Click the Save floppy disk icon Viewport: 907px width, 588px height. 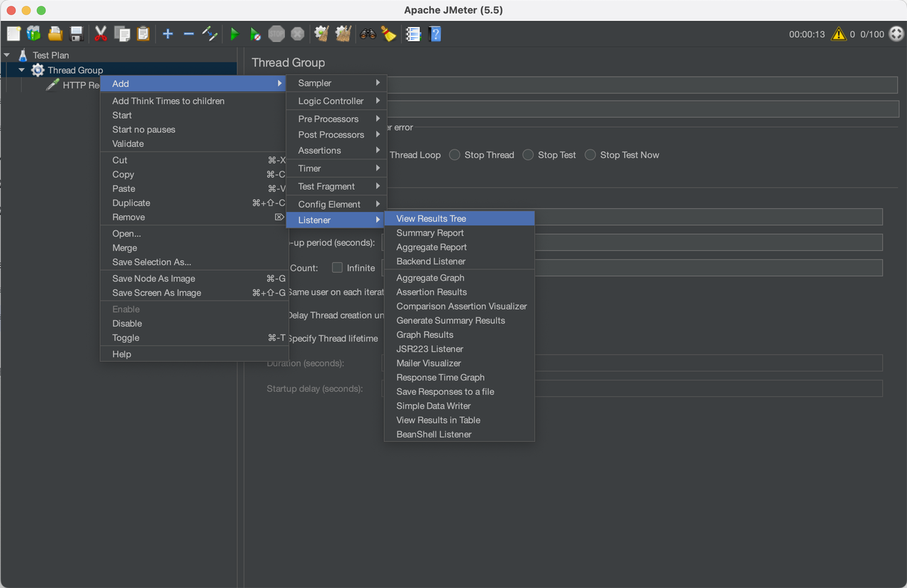pyautogui.click(x=77, y=33)
